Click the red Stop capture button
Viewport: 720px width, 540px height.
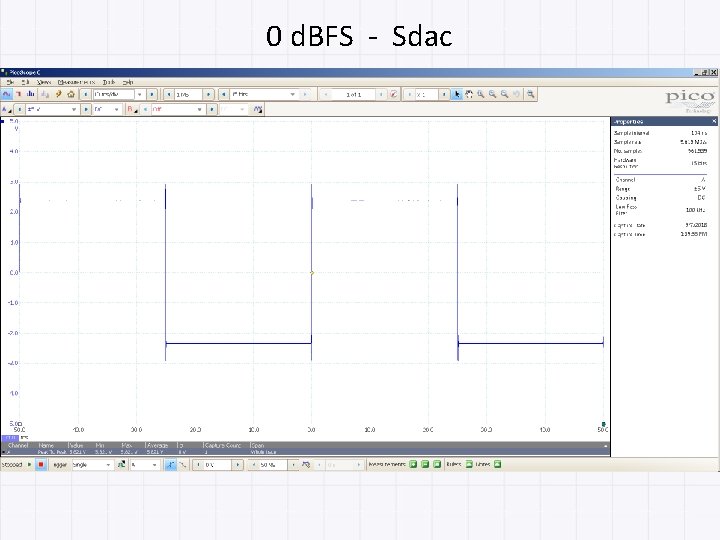[41, 465]
